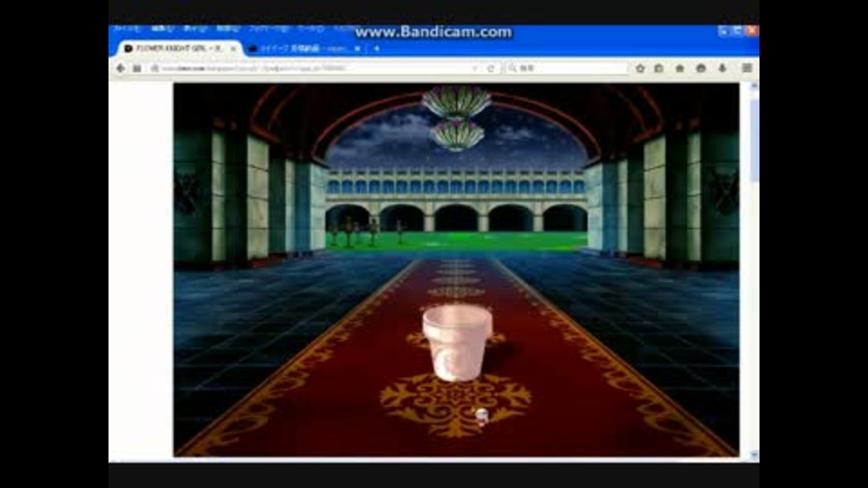Viewport: 868px width, 488px height.
Task: Reload the page with the refresh icon
Action: pos(490,68)
